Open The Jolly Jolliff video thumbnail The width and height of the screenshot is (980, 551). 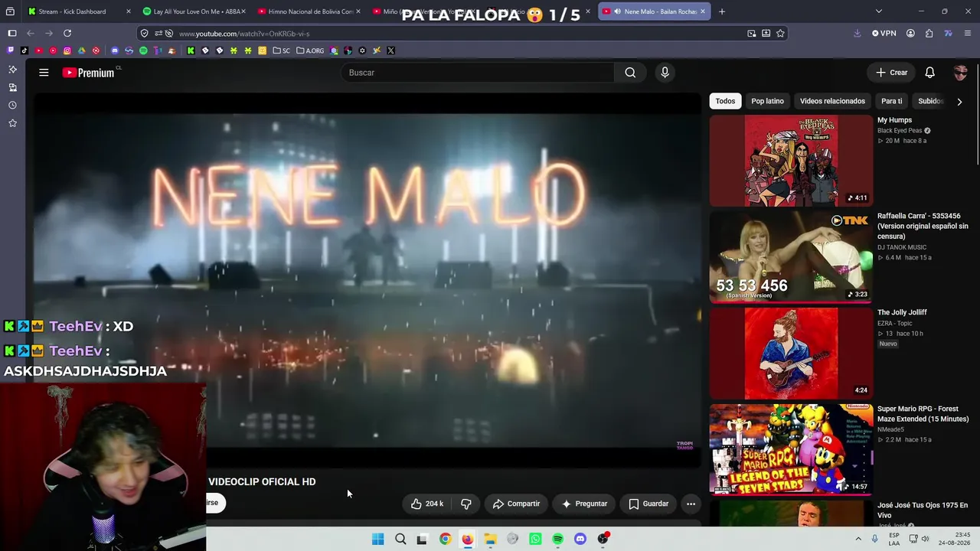(791, 354)
